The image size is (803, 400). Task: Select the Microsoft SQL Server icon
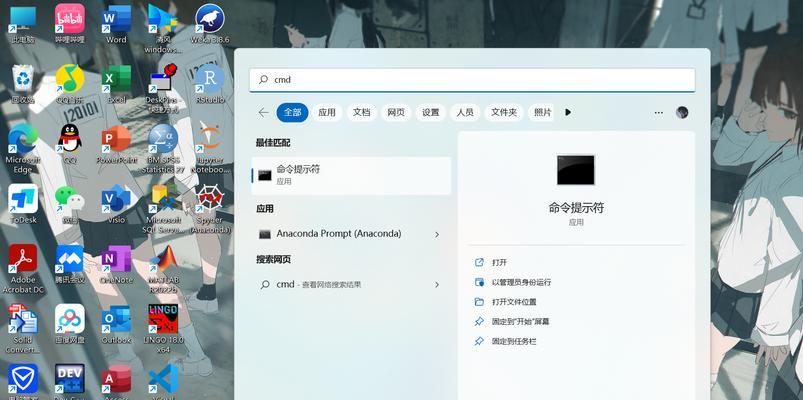[163, 209]
